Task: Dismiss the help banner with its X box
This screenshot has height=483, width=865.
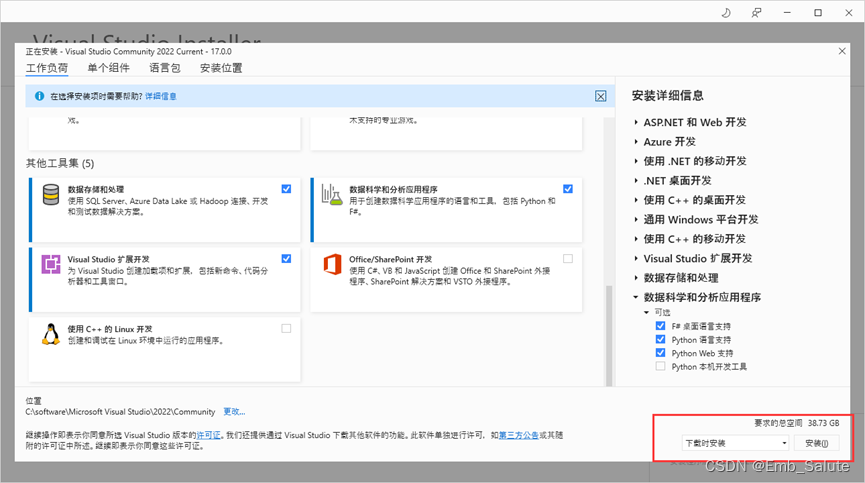Action: tap(601, 96)
